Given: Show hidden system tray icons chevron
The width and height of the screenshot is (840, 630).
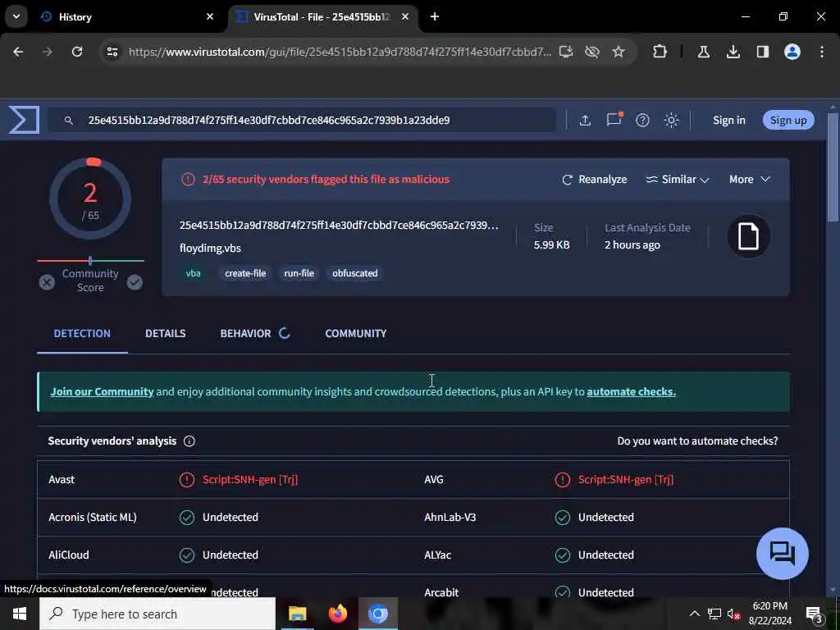Looking at the screenshot, I should [694, 614].
